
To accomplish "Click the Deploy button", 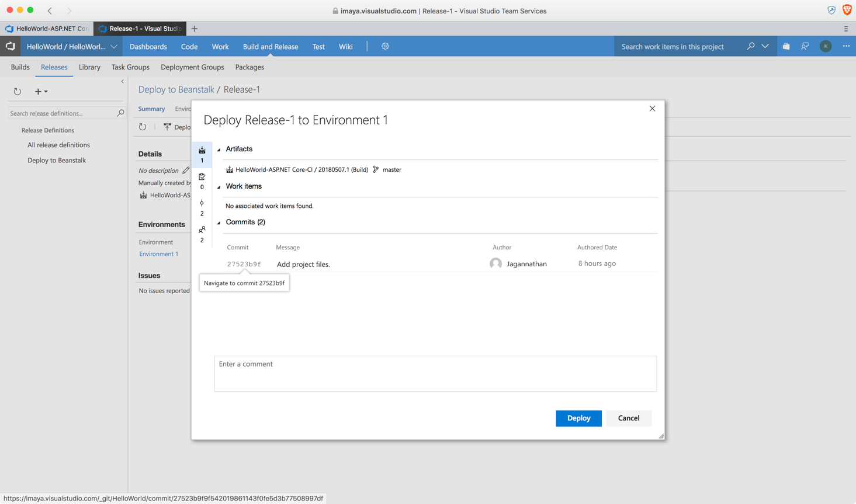I will point(578,418).
